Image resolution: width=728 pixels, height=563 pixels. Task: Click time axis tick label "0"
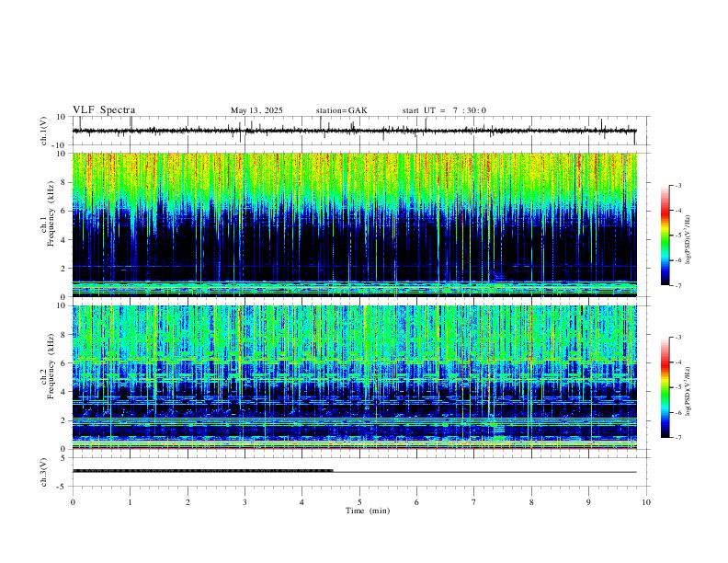(x=73, y=502)
